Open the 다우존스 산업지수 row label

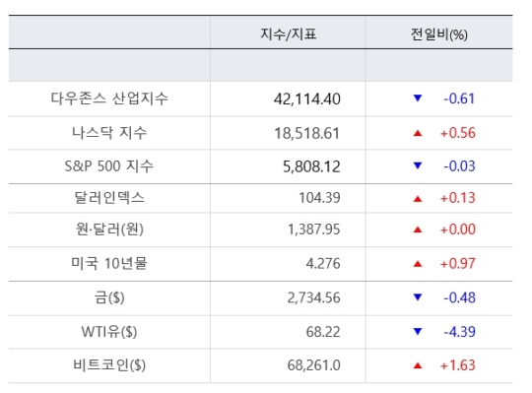(109, 98)
